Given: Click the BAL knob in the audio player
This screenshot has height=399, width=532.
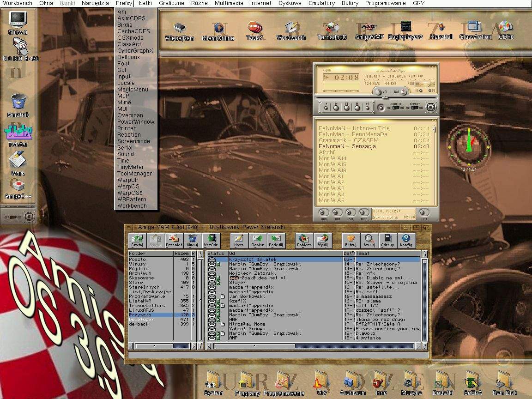Looking at the screenshot, I should [404, 92].
